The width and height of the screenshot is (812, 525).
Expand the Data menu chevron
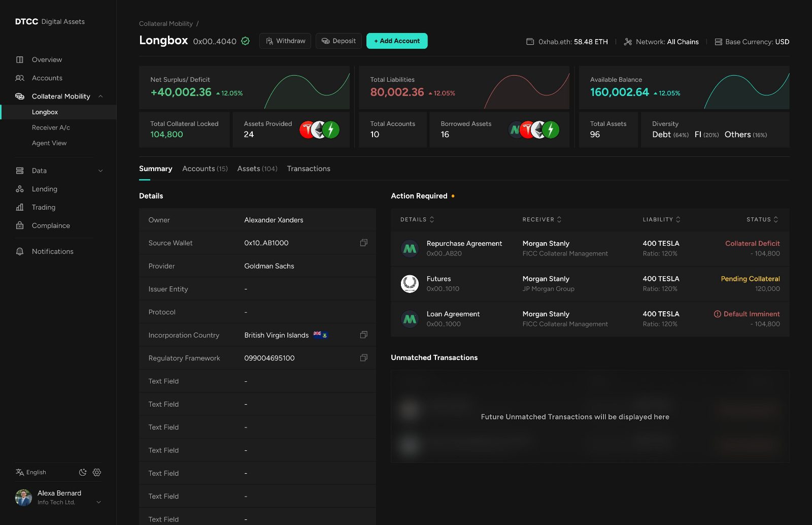click(100, 171)
